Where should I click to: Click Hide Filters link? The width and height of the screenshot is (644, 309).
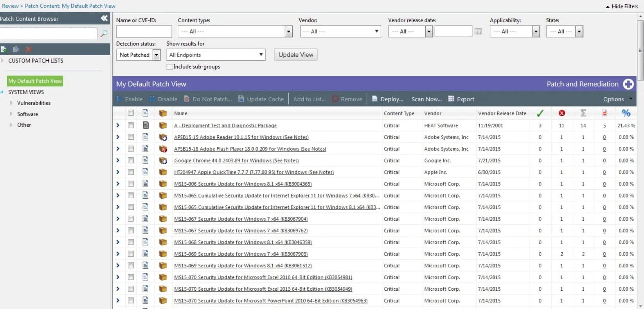point(622,6)
